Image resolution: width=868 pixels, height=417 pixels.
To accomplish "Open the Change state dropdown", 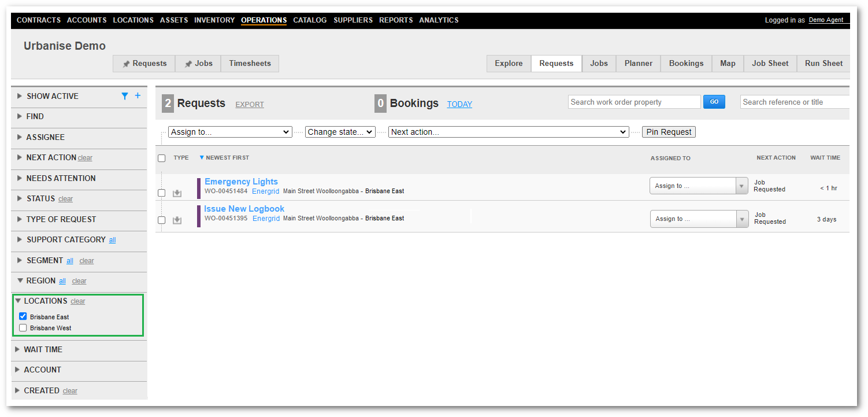I will click(340, 132).
